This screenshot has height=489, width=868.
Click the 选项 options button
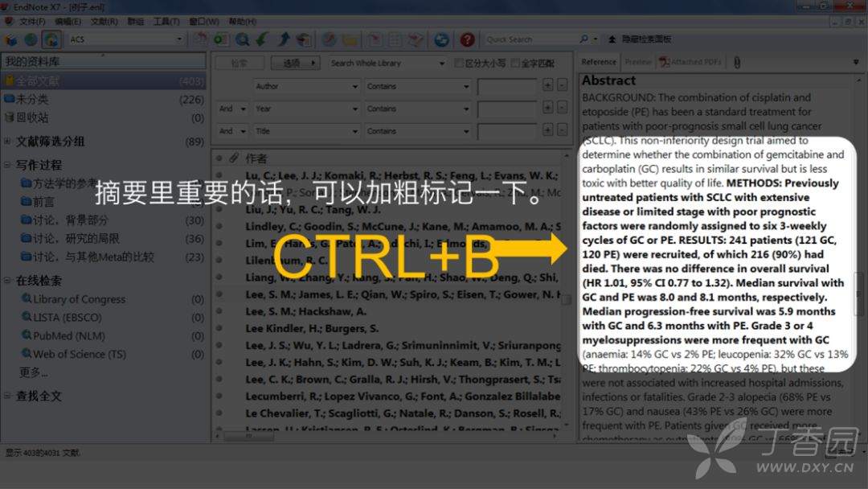(296, 63)
